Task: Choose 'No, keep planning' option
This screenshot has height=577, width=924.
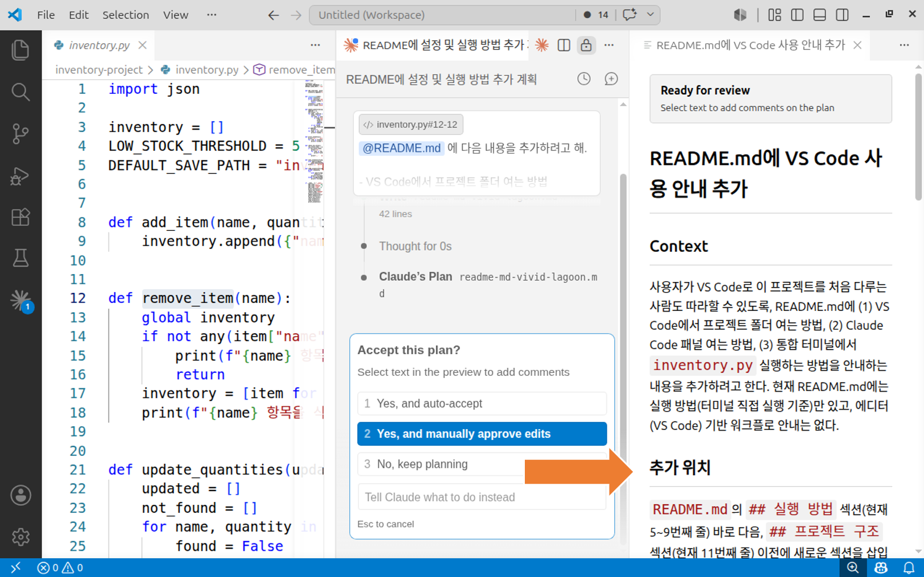Action: point(482,464)
